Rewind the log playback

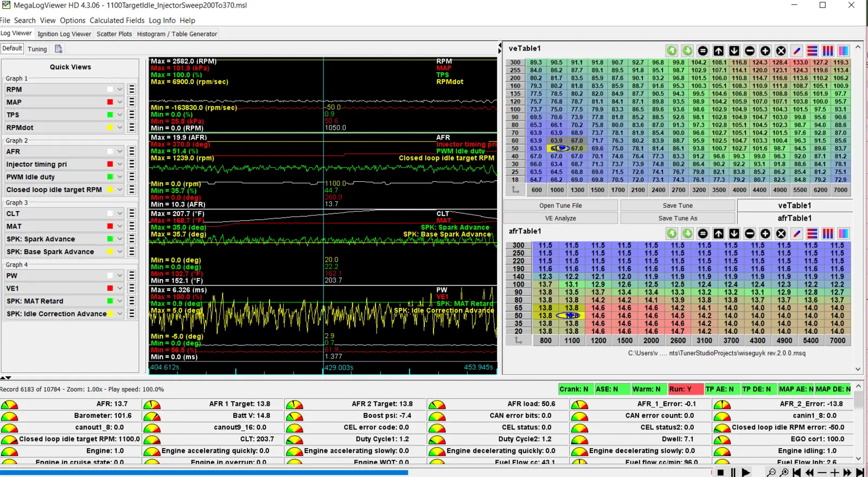pos(809,473)
